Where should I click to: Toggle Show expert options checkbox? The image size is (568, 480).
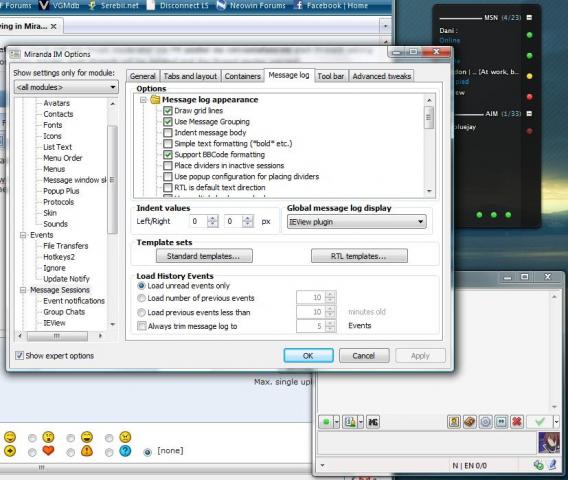pyautogui.click(x=19, y=356)
